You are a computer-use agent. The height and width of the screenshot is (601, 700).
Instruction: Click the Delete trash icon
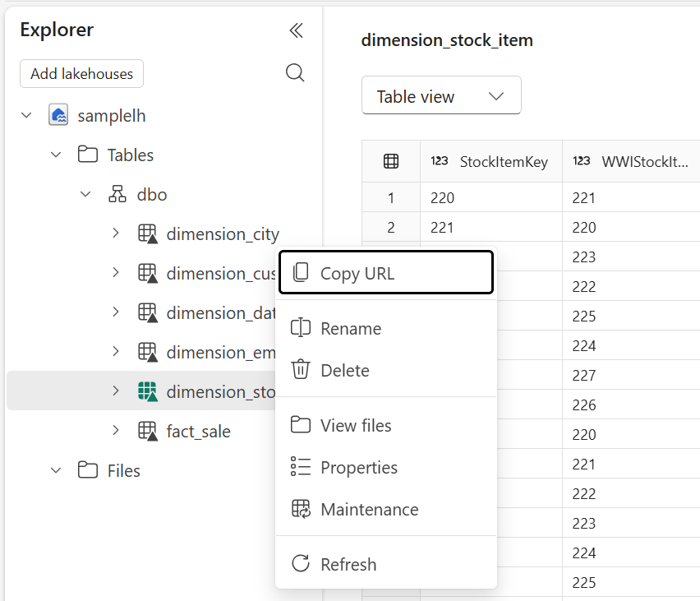(299, 370)
